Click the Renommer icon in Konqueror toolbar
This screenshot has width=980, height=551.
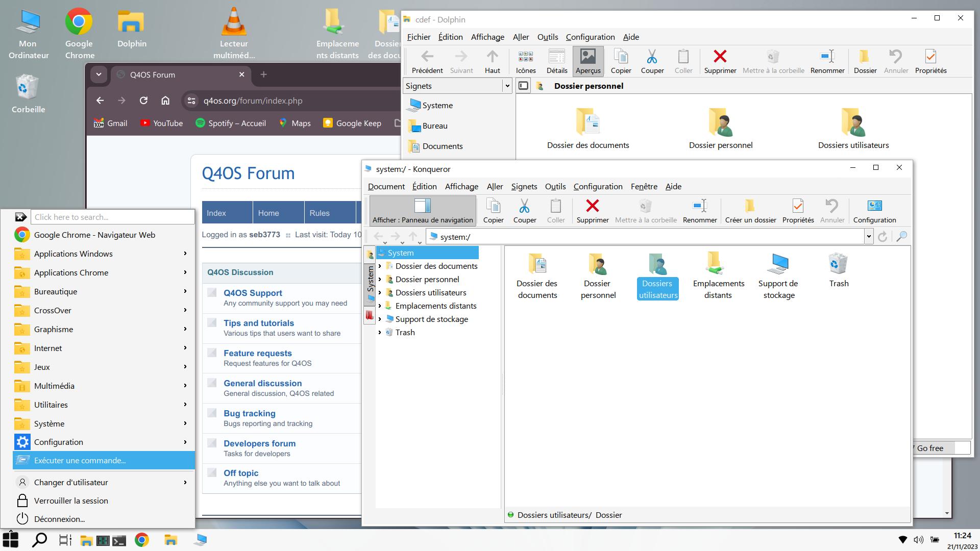coord(699,210)
